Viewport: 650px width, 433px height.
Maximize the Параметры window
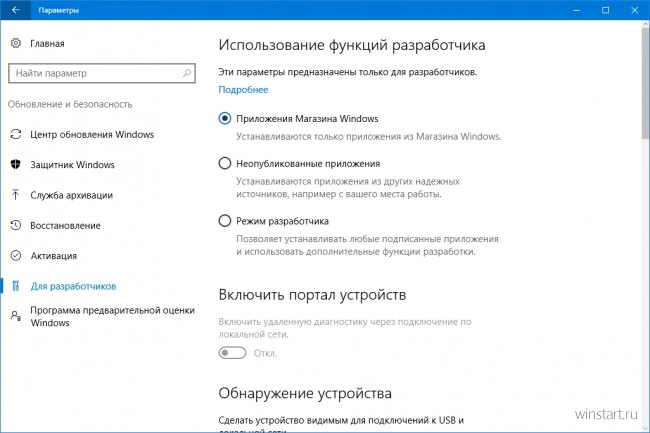tap(606, 10)
